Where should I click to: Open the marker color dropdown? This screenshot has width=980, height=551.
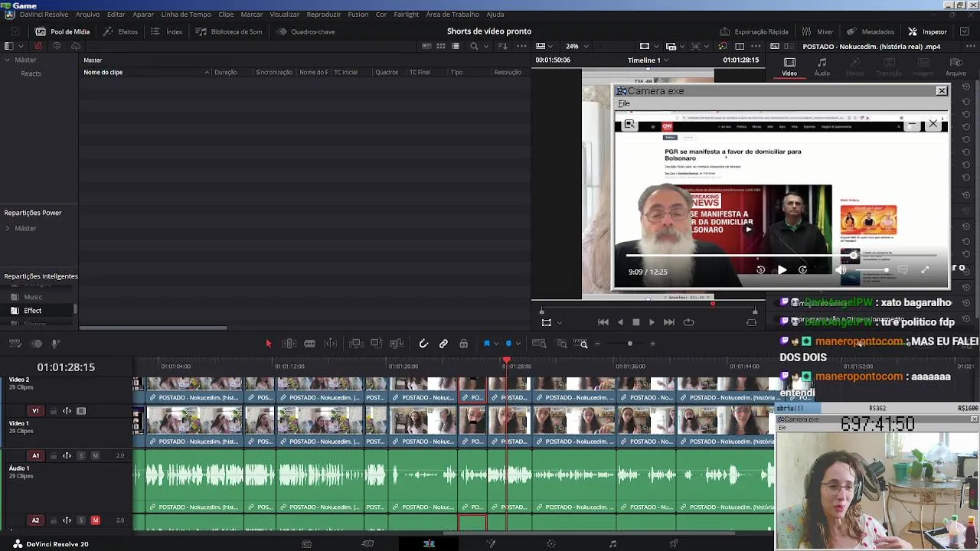[518, 344]
